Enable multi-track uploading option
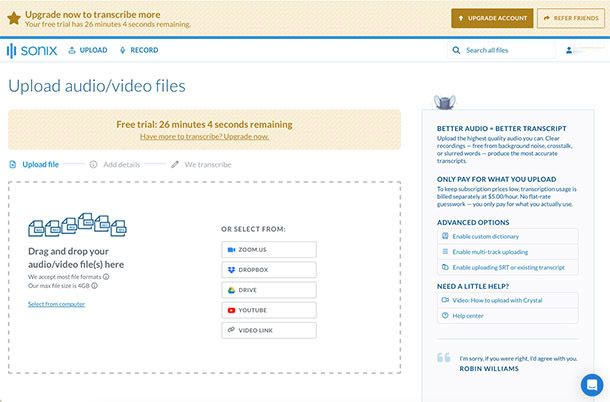This screenshot has width=610, height=402. [508, 252]
